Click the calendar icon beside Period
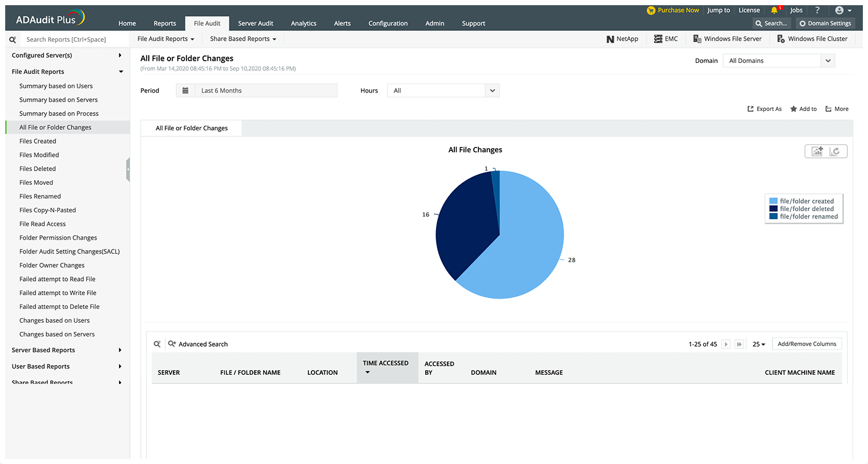Screen dimensions: 868x464 click(x=185, y=90)
